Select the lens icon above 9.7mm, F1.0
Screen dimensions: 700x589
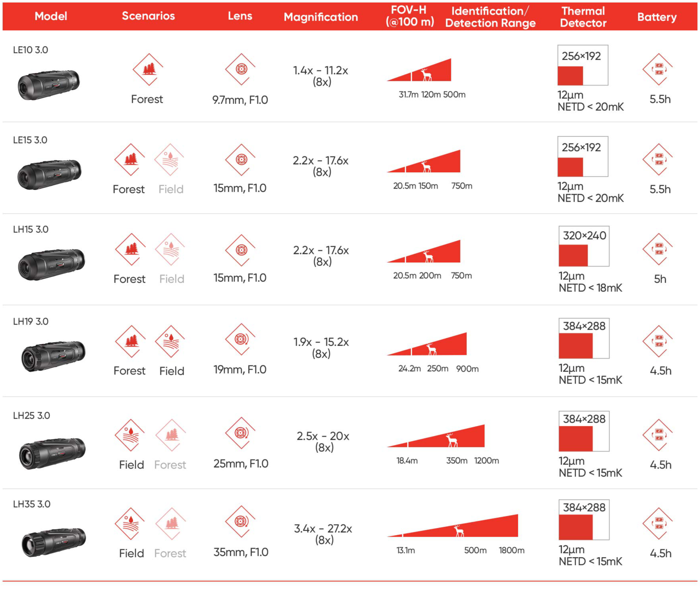point(240,69)
